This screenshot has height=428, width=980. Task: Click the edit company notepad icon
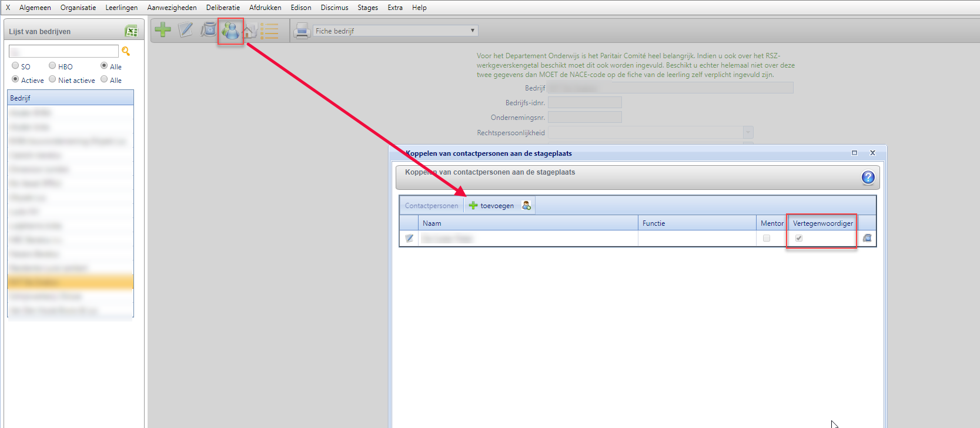[x=186, y=30]
